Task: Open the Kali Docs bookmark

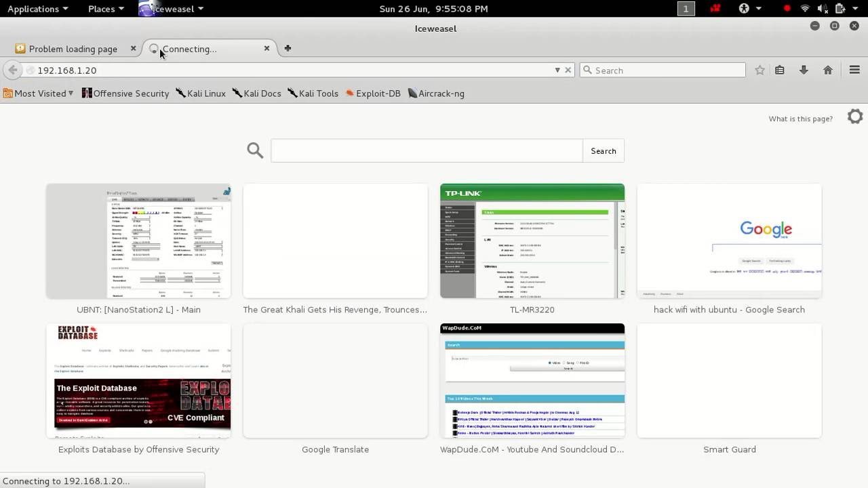Action: pos(256,94)
